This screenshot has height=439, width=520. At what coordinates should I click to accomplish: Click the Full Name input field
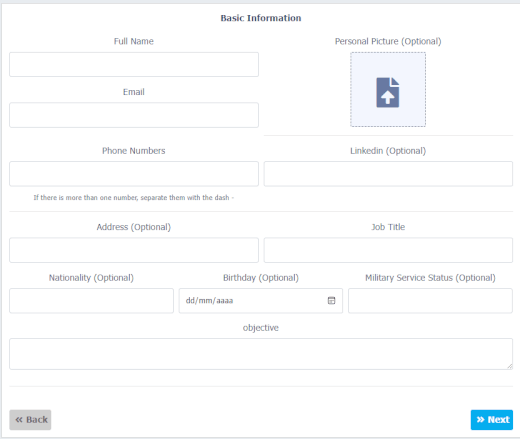tap(134, 64)
